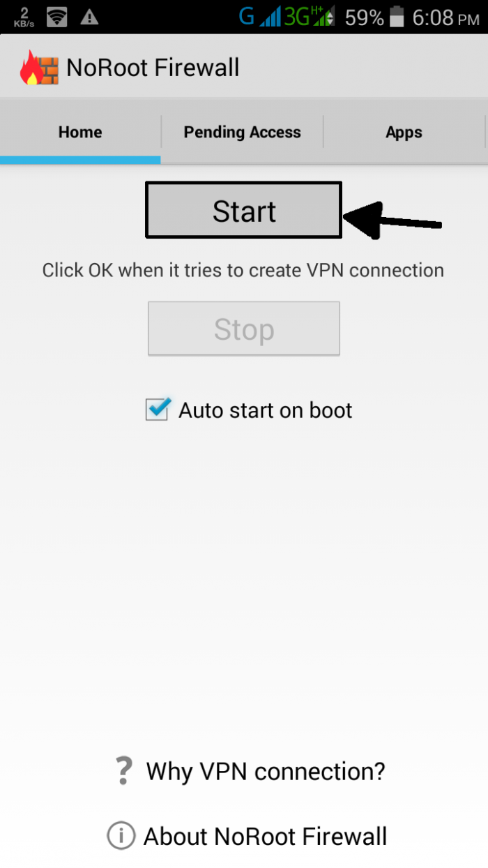Tap the NoRoot Firewall title text
This screenshot has height=868, width=488.
[x=153, y=68]
